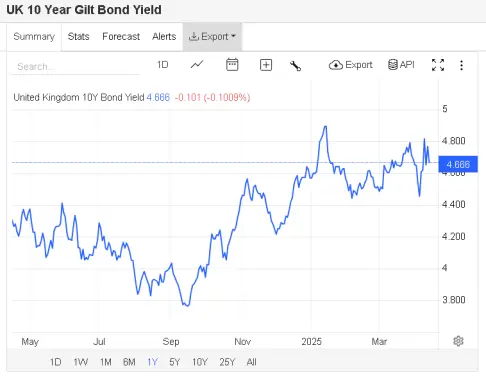
Task: Open the wrench chart tools icon
Action: click(295, 66)
